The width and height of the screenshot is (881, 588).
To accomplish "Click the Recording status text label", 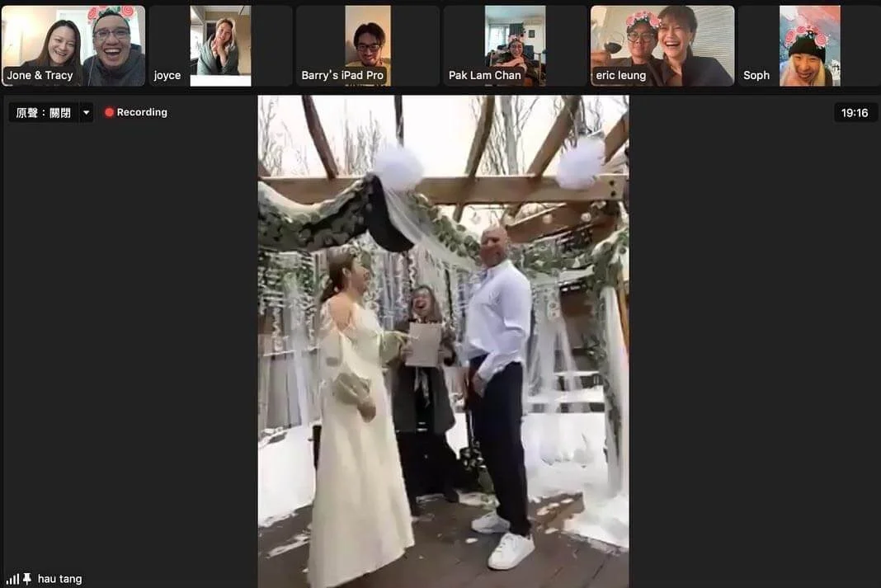I will 142,113.
